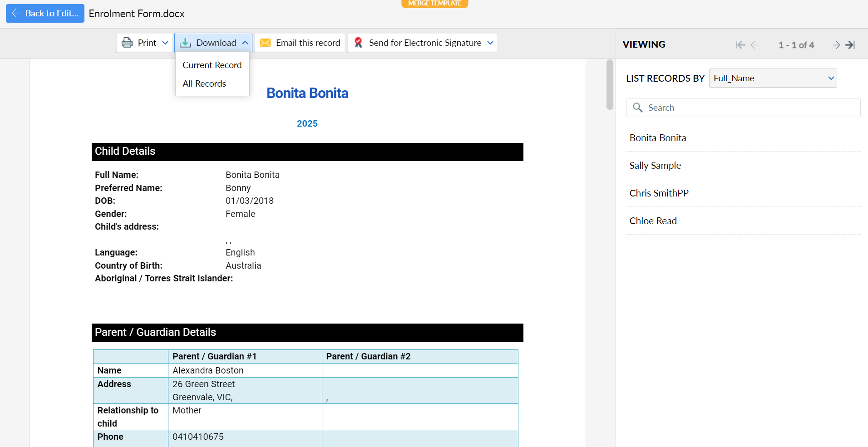Expand Send for Electronic Signature chevron
The image size is (868, 447).
point(490,43)
